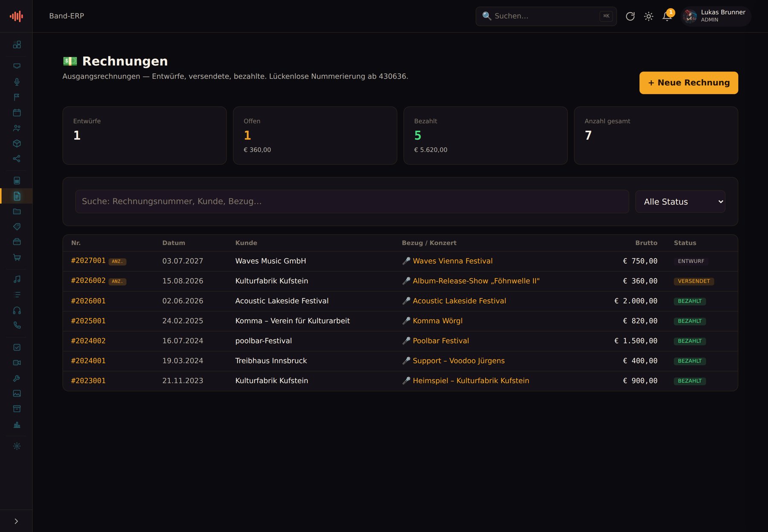
Task: Open the bar chart icon in sidebar
Action: pos(17,425)
